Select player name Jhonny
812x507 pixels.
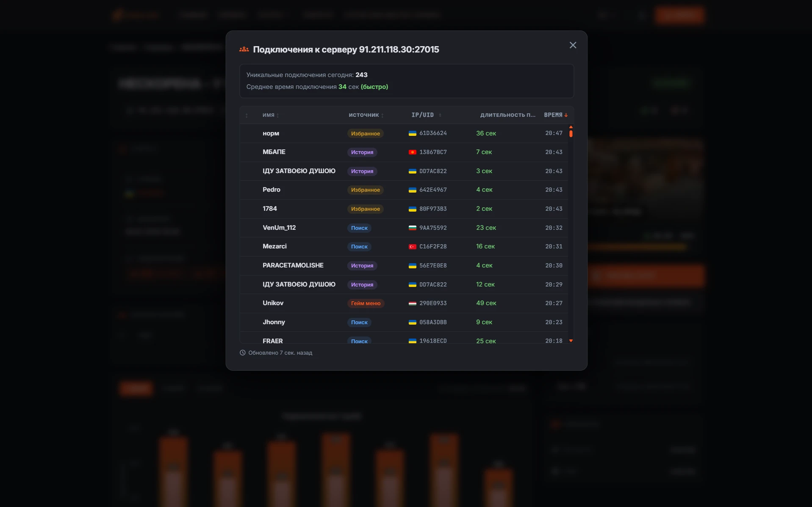point(274,322)
